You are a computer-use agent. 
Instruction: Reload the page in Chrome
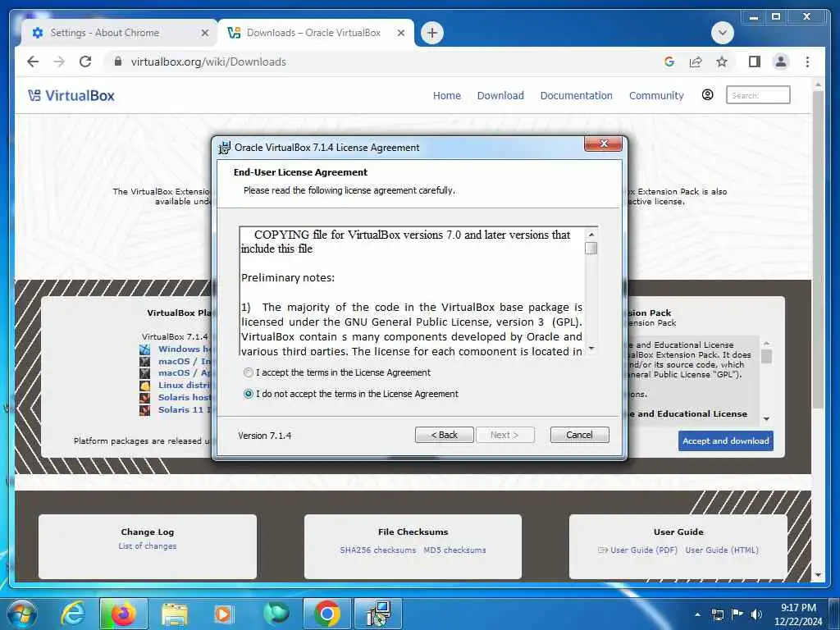click(x=85, y=62)
